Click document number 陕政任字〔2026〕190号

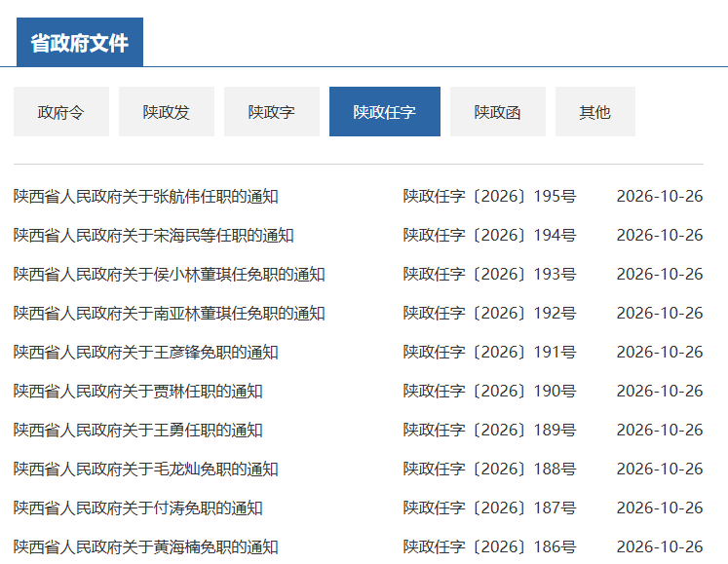[x=490, y=392]
